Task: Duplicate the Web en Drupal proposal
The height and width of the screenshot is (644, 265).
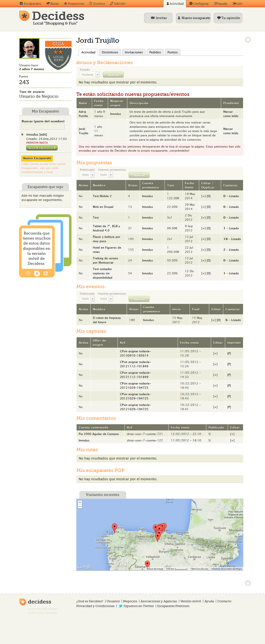Action: 208,207
